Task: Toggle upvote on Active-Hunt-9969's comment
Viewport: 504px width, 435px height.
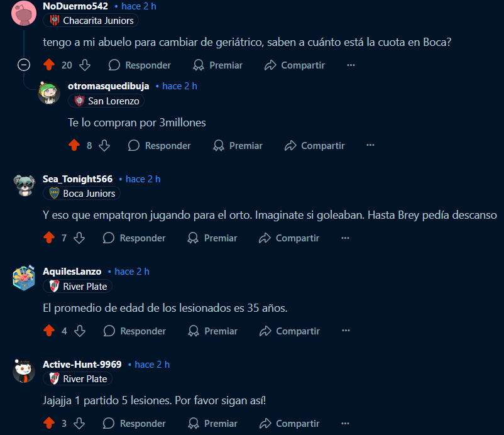Action: (49, 423)
